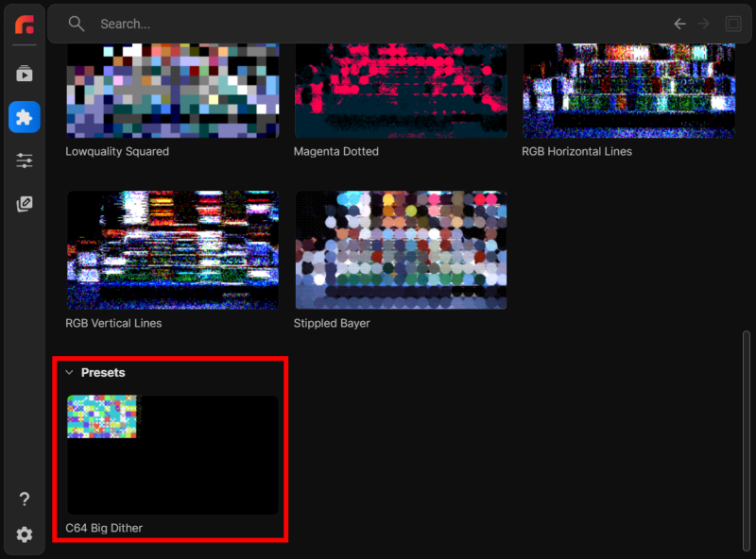Open settings with the gear icon
The height and width of the screenshot is (559, 756).
25,534
